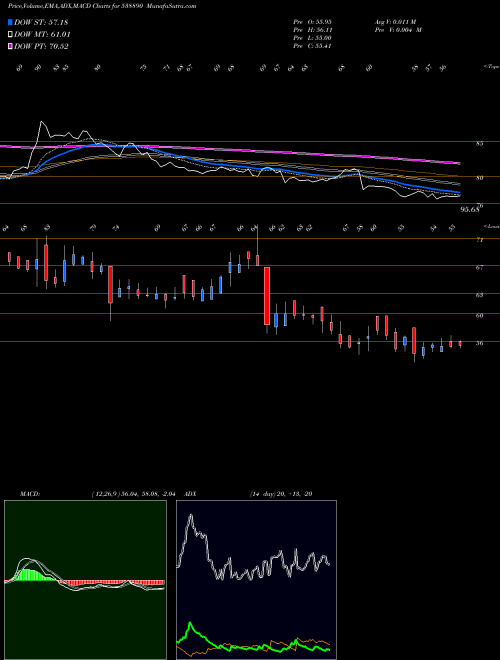Click the Avg V: 0.011 M volume text
Image resolution: width=500 pixels, height=660 pixels.
click(395, 22)
